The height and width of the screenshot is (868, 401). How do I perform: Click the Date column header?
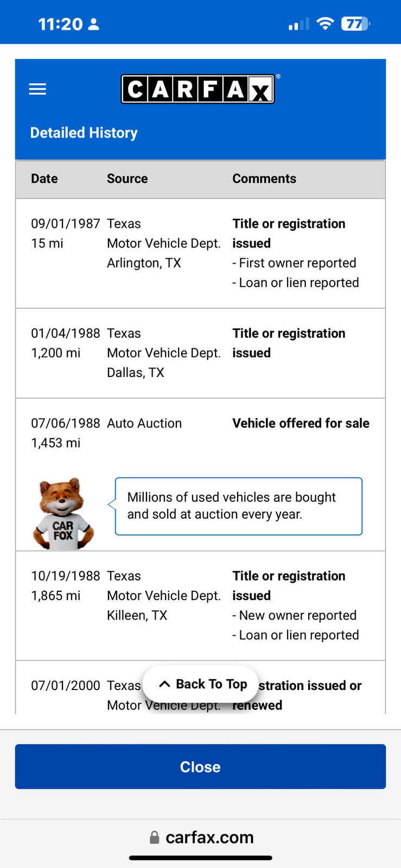[x=44, y=178]
